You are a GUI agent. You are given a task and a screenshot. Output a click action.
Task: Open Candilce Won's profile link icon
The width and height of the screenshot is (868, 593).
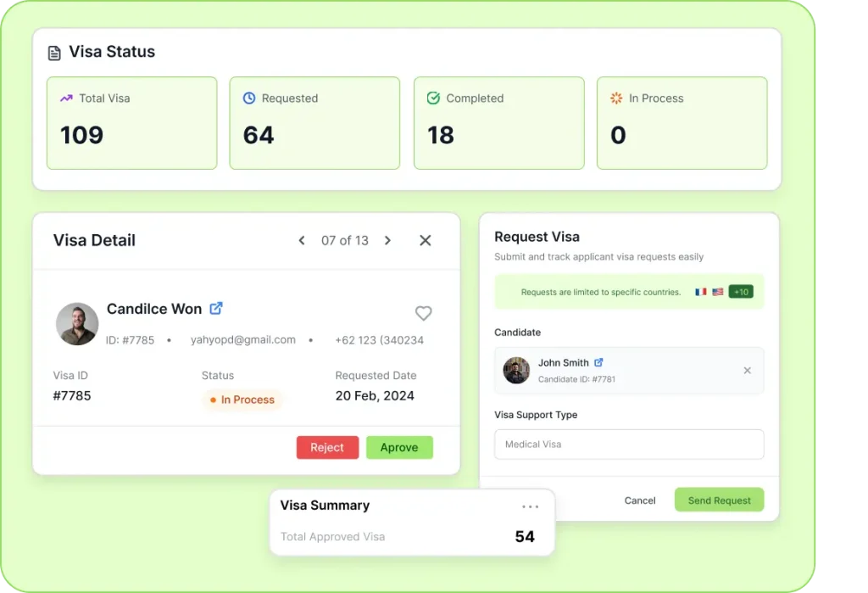pyautogui.click(x=216, y=308)
